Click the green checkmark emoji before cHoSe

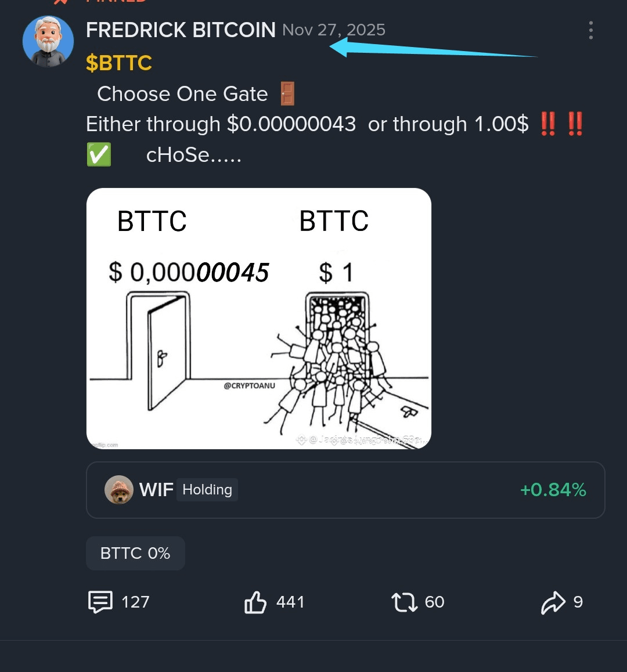[x=99, y=155]
